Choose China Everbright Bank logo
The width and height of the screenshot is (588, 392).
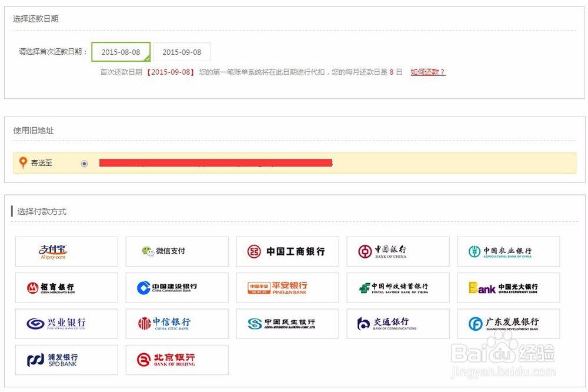508,287
